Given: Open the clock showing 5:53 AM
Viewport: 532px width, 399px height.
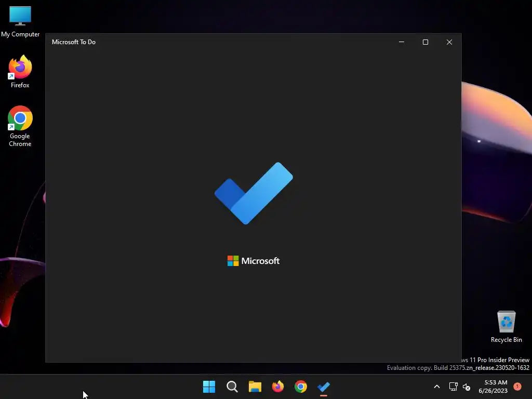Looking at the screenshot, I should click(493, 387).
